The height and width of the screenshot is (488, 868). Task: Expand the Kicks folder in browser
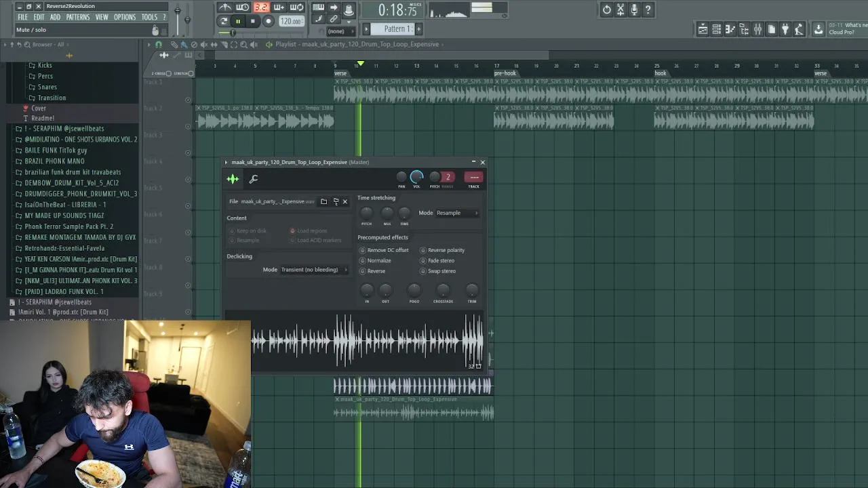click(45, 65)
